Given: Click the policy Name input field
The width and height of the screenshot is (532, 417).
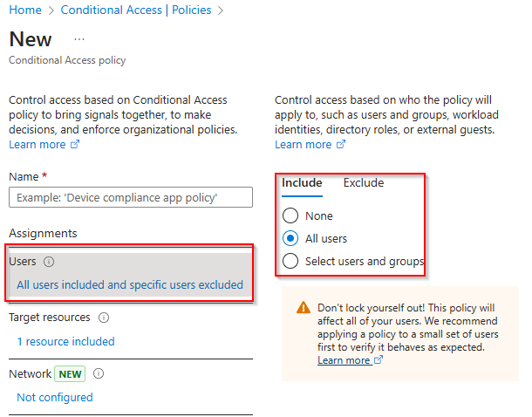Looking at the screenshot, I should 130,198.
